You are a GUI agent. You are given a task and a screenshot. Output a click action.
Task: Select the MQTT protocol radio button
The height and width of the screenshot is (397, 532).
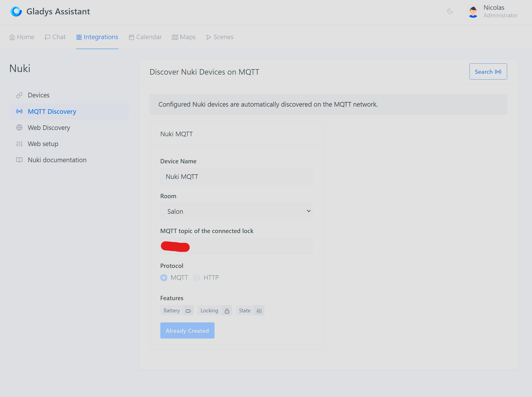(x=164, y=277)
